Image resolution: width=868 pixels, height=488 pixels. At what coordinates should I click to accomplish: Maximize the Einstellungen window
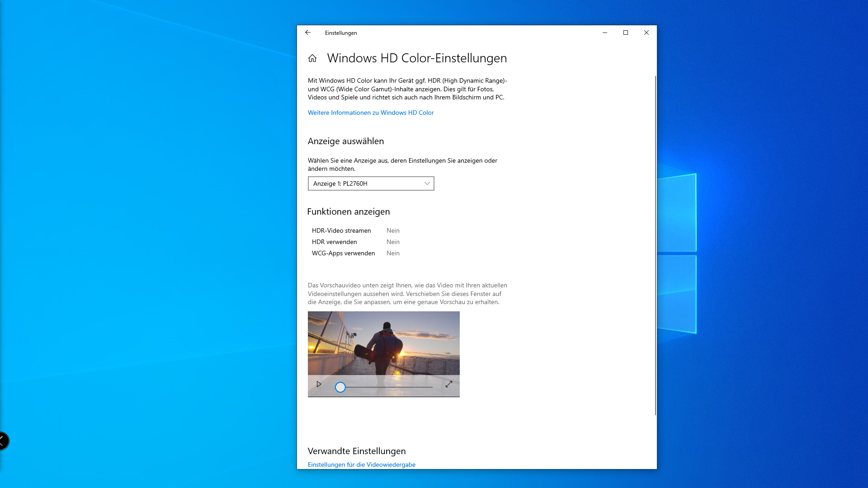[626, 33]
